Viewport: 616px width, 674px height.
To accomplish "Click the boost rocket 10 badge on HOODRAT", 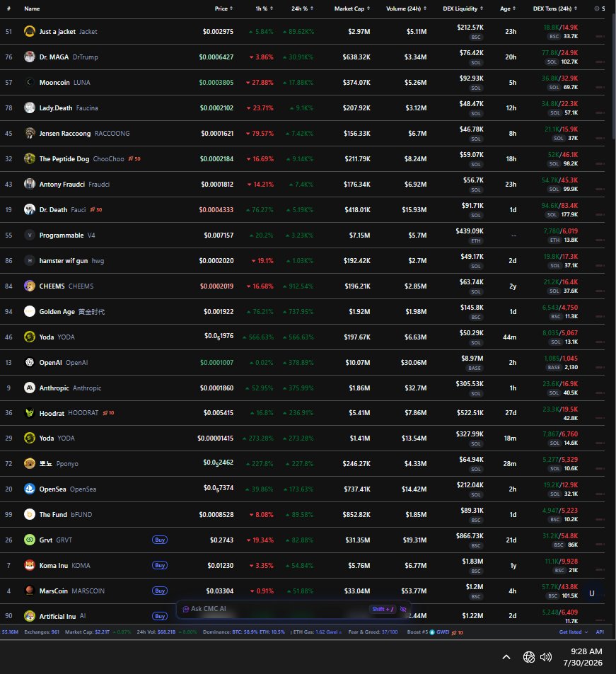I will click(x=108, y=412).
